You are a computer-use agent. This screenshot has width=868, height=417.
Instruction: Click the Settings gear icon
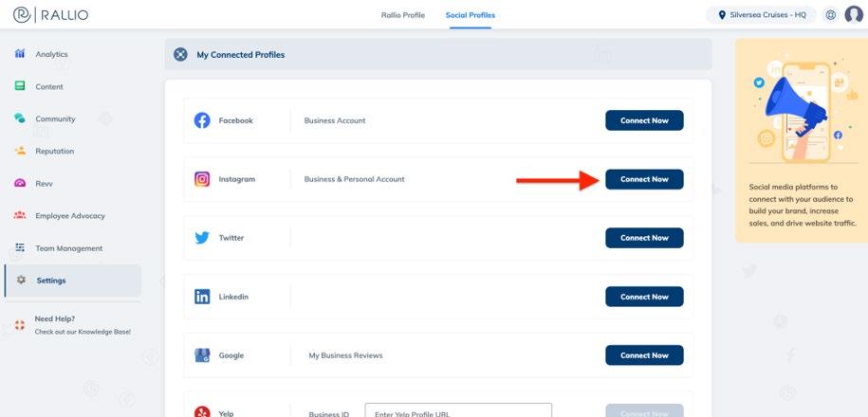point(21,280)
